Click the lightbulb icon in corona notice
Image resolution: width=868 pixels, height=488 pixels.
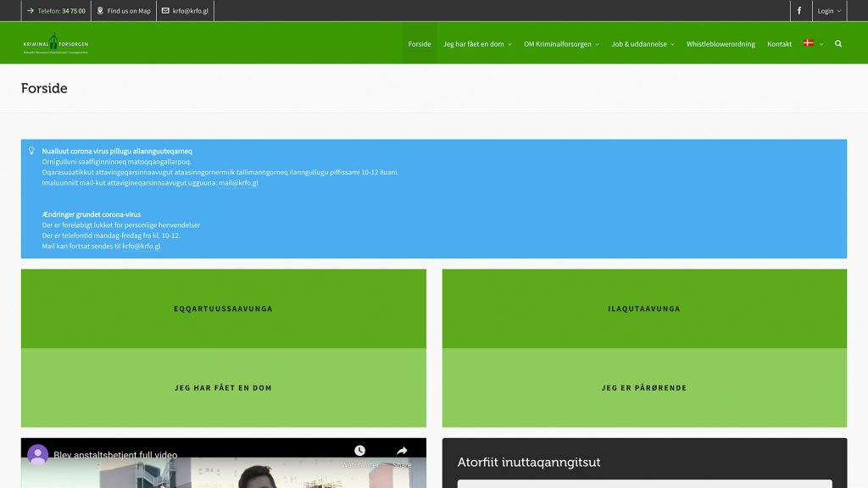coord(31,151)
